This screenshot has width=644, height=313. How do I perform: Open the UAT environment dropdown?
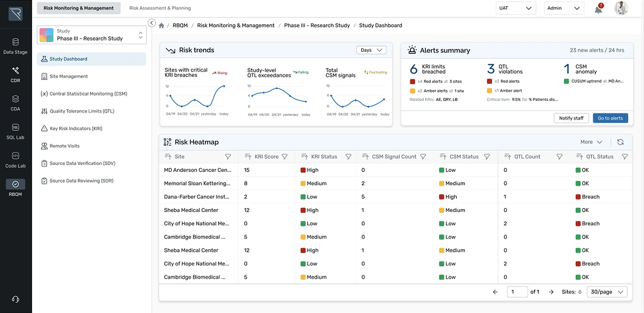pyautogui.click(x=516, y=8)
